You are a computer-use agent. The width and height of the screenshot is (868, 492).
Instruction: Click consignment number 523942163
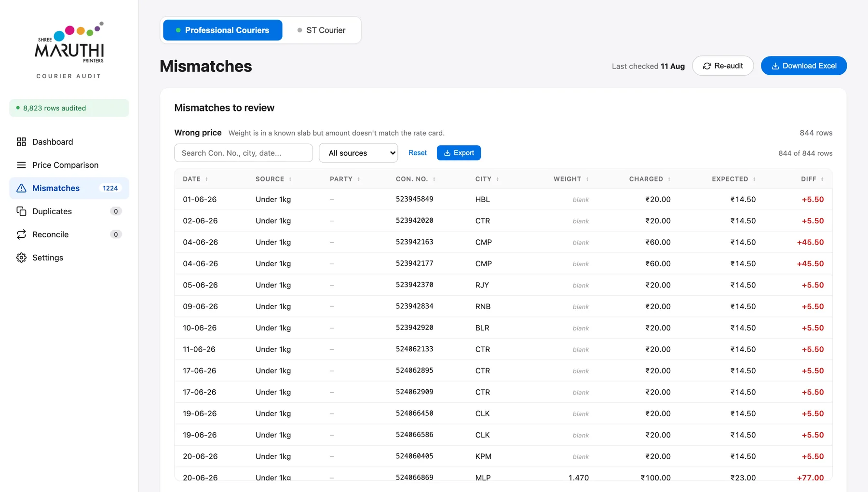[415, 242]
